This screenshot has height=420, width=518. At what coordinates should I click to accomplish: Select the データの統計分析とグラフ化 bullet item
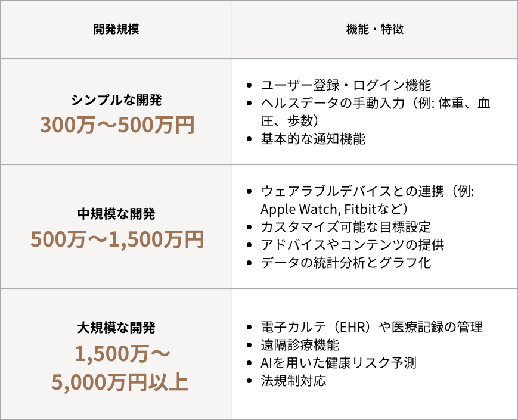pos(346,263)
